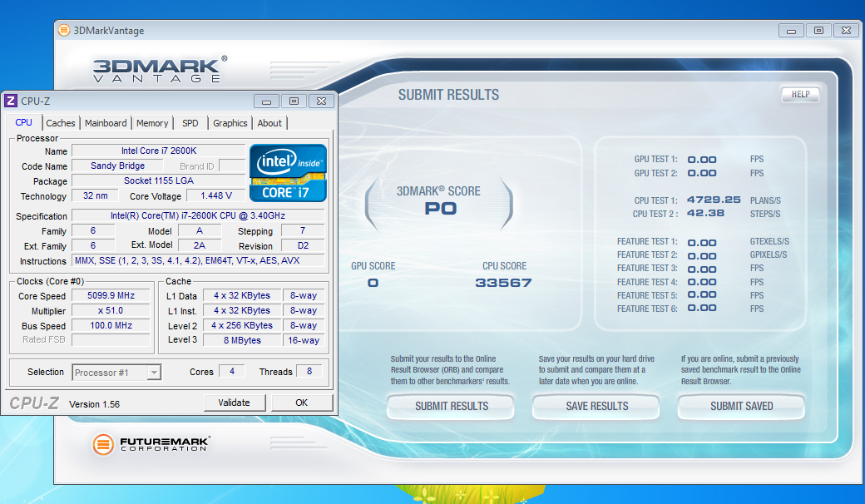Image resolution: width=865 pixels, height=504 pixels.
Task: Click the CPU SCORE value 33567
Action: pyautogui.click(x=504, y=283)
